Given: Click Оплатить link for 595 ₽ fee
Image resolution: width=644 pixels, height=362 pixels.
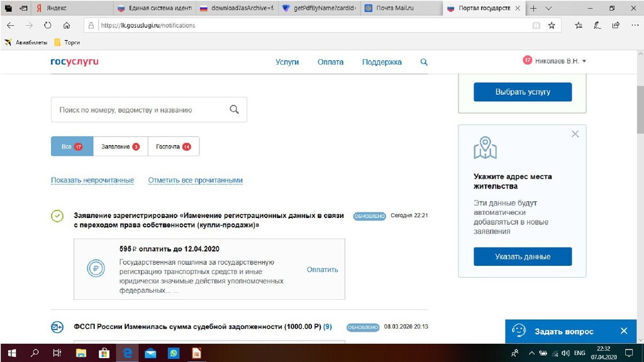Looking at the screenshot, I should (x=323, y=270).
